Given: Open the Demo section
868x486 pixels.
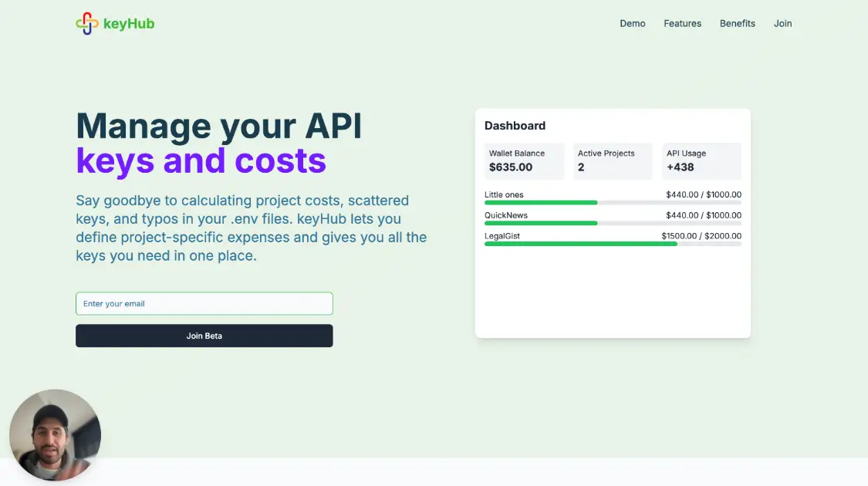Looking at the screenshot, I should coord(633,23).
